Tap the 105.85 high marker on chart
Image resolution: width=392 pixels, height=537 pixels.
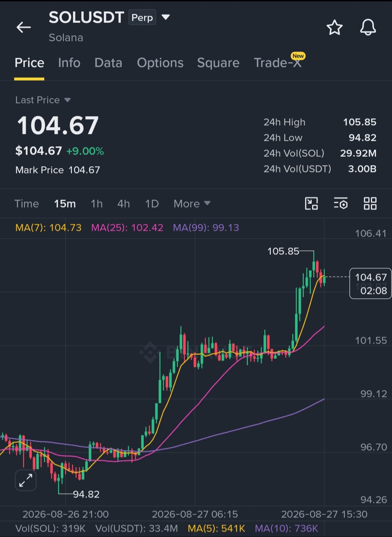(x=283, y=251)
